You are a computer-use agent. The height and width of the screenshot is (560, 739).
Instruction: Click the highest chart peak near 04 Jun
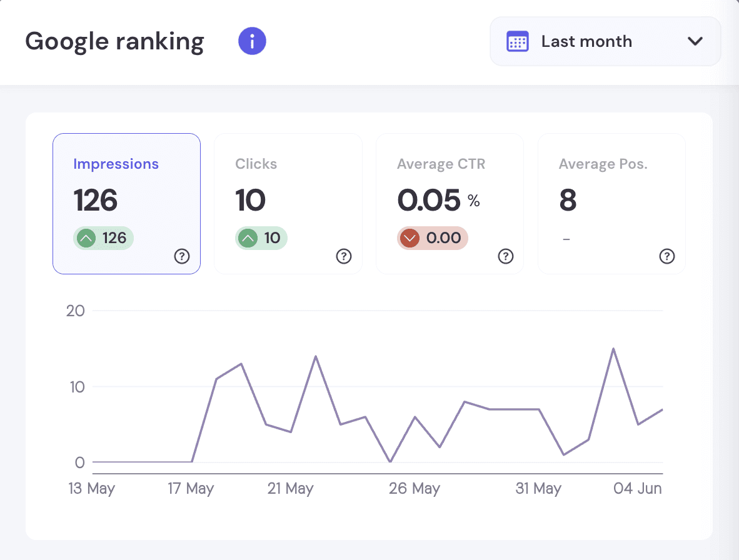point(613,349)
